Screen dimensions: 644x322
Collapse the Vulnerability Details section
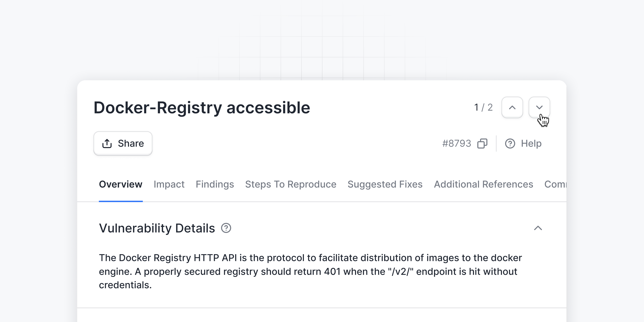click(x=538, y=228)
